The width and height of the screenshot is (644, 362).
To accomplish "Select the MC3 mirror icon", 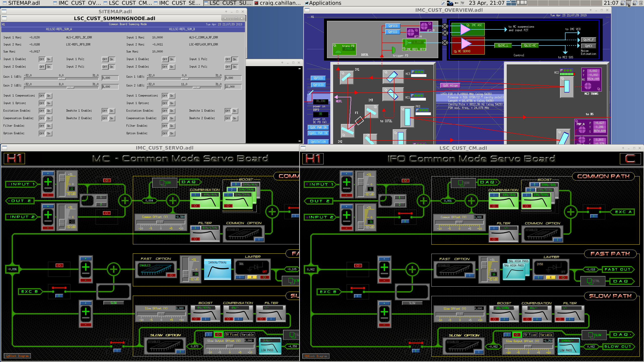I will click(x=392, y=76).
